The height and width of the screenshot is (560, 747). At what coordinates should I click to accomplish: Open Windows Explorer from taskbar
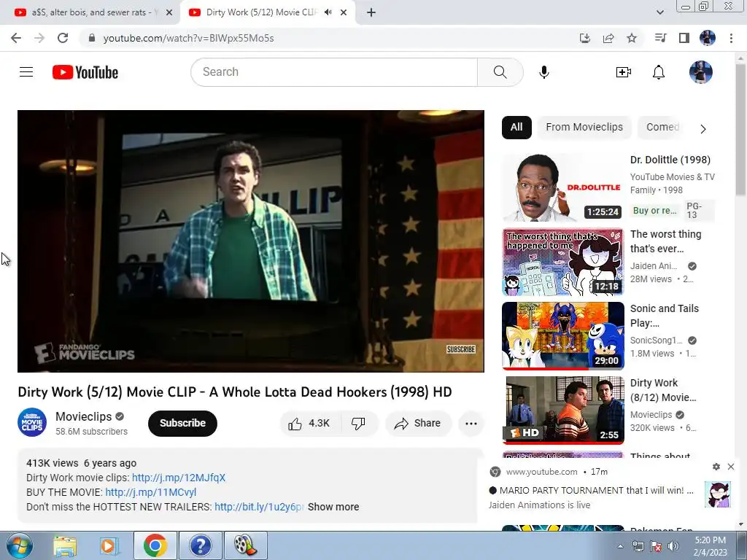[65, 546]
